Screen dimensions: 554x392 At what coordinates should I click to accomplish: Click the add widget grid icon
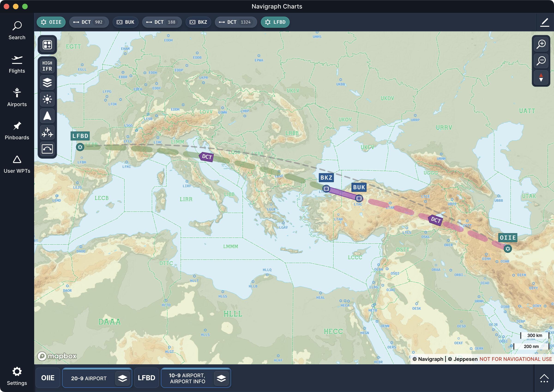[x=47, y=45]
